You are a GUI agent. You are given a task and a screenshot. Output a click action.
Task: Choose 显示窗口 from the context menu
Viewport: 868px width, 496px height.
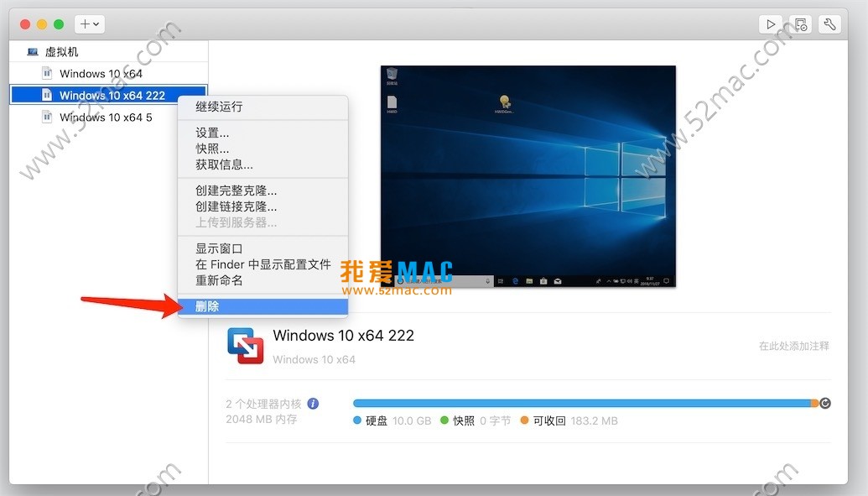pyautogui.click(x=263, y=248)
